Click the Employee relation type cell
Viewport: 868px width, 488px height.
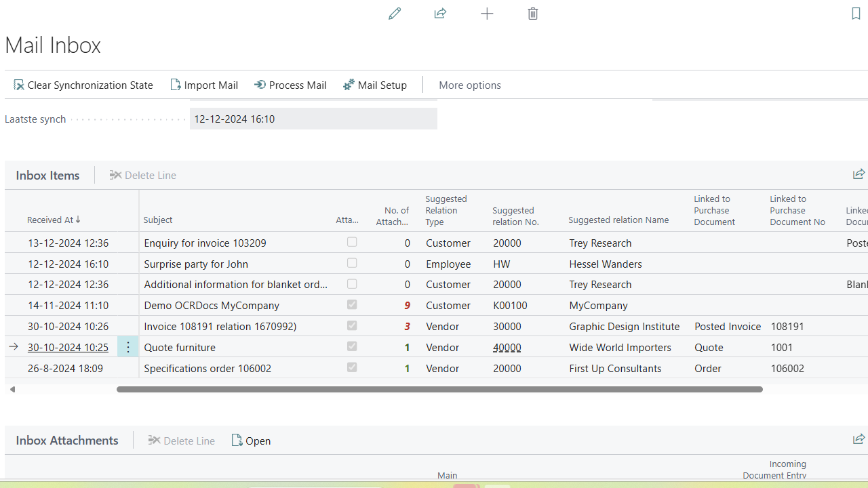(x=448, y=264)
